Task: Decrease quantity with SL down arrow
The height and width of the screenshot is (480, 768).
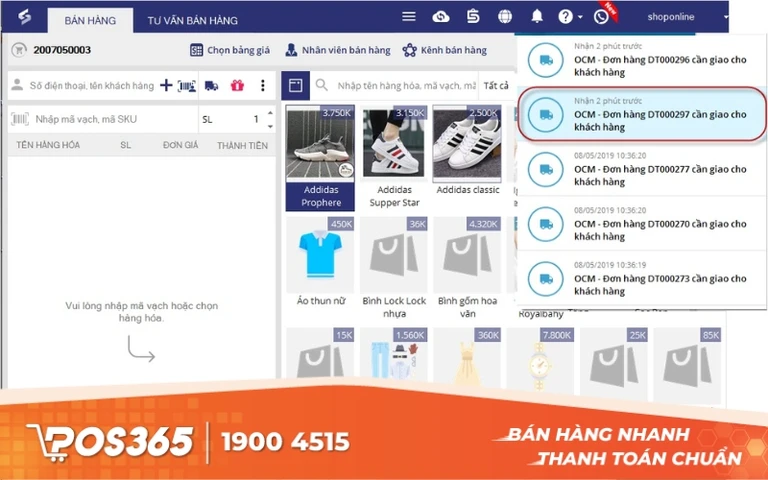Action: 270,126
